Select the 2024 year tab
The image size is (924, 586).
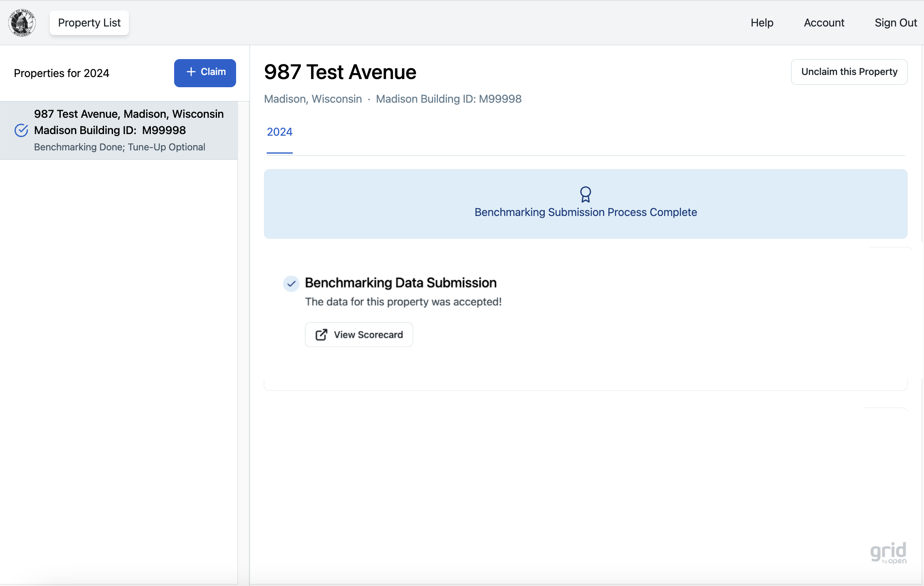pos(279,132)
